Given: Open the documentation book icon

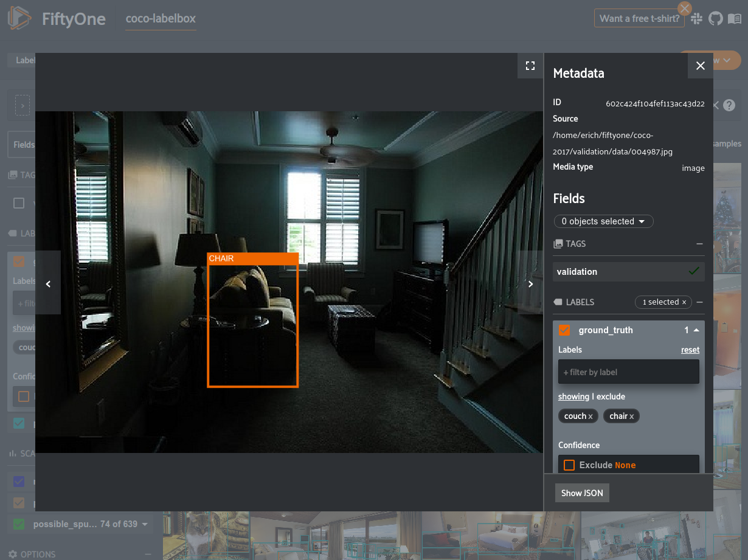Looking at the screenshot, I should click(x=735, y=19).
